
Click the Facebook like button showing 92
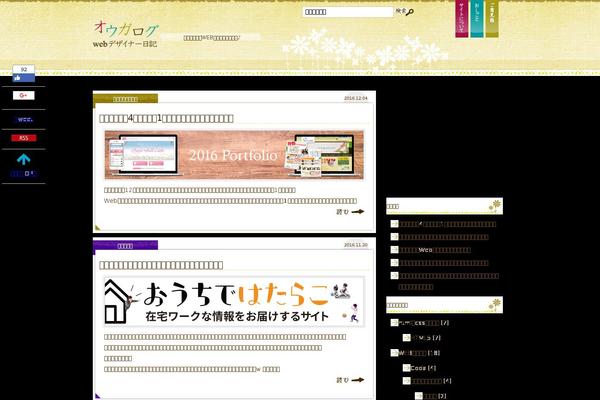point(24,73)
